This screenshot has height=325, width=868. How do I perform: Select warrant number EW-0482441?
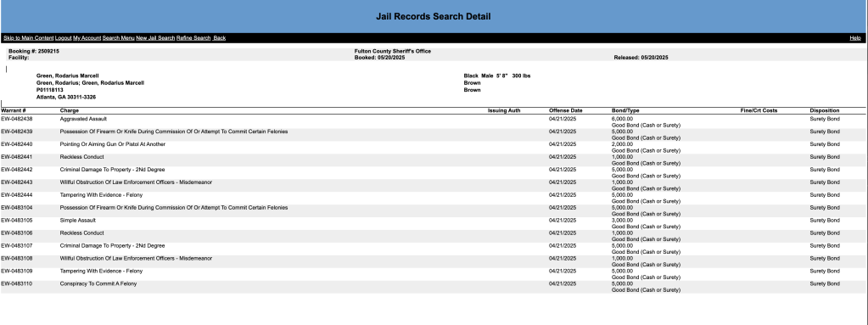[x=17, y=157]
